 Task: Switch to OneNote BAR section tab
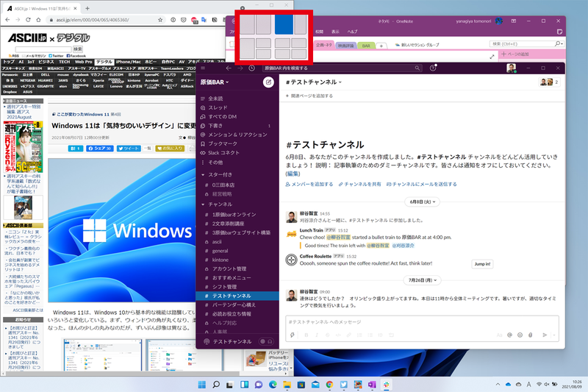click(x=366, y=46)
